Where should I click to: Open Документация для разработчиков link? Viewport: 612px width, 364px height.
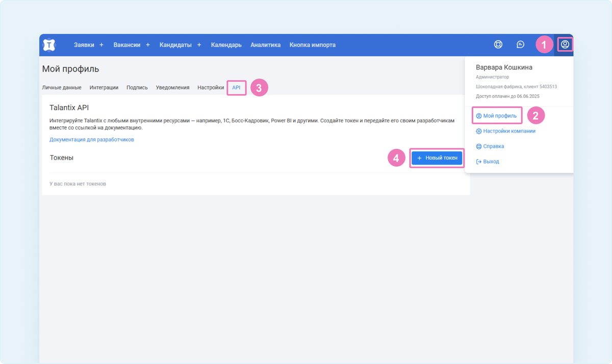pos(92,139)
